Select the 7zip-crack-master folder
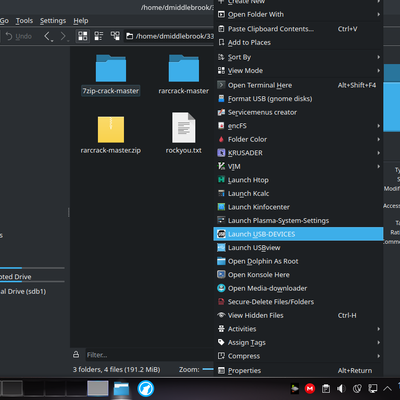Screen dimensions: 400x400 point(111,75)
